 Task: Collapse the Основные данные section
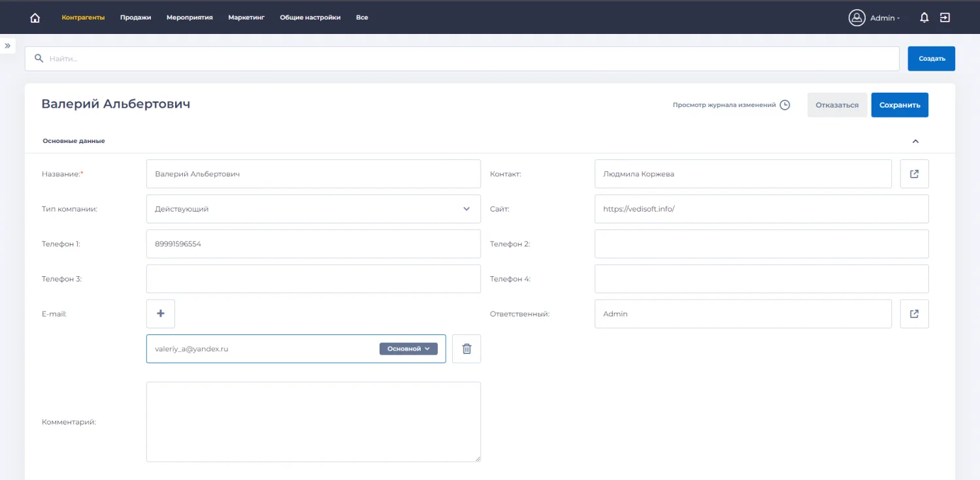[915, 141]
